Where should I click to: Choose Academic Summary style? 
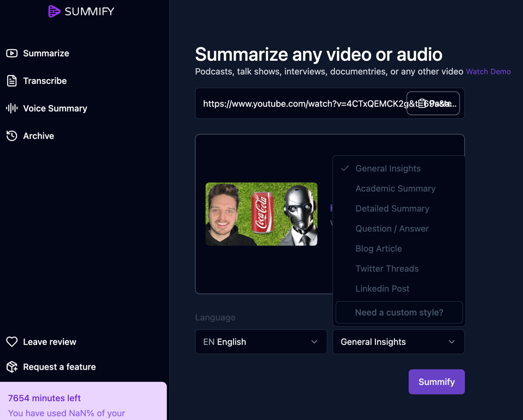[x=399, y=189]
